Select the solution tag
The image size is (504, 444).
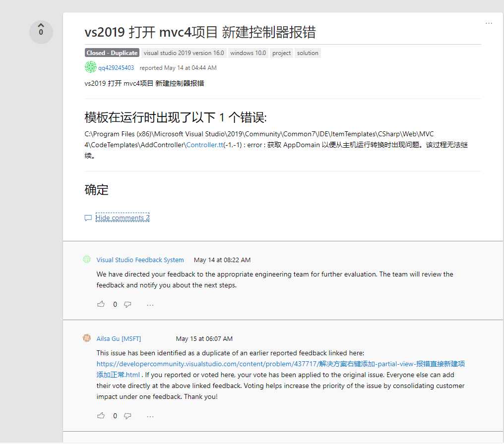coord(308,53)
